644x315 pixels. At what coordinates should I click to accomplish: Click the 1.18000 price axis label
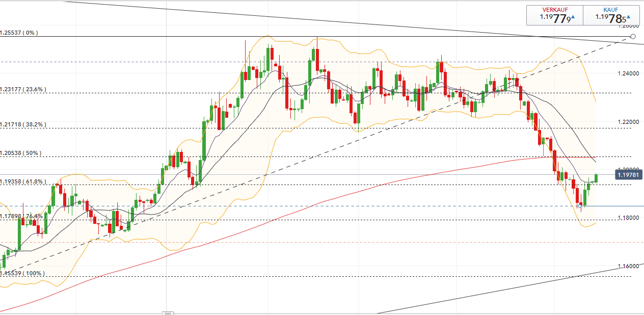tap(628, 218)
